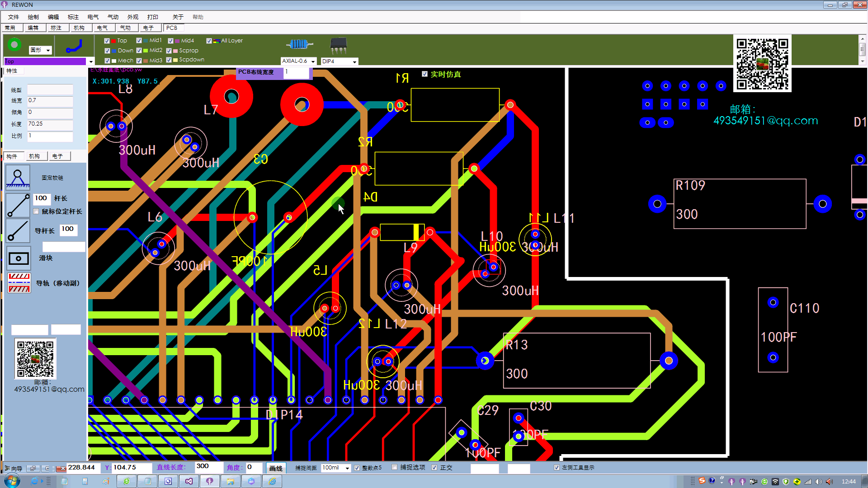
Task: Toggle the Mid2 layer checkbox
Action: click(x=139, y=51)
